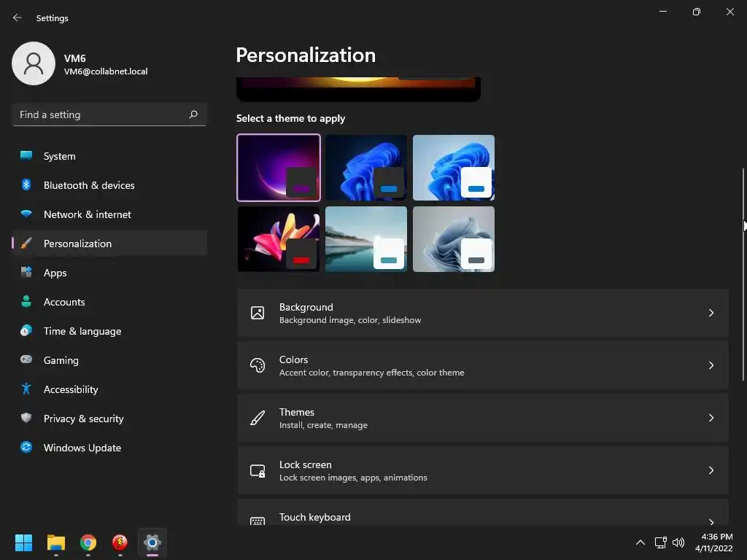Open Windows Update page
The image size is (747, 560).
click(109, 447)
